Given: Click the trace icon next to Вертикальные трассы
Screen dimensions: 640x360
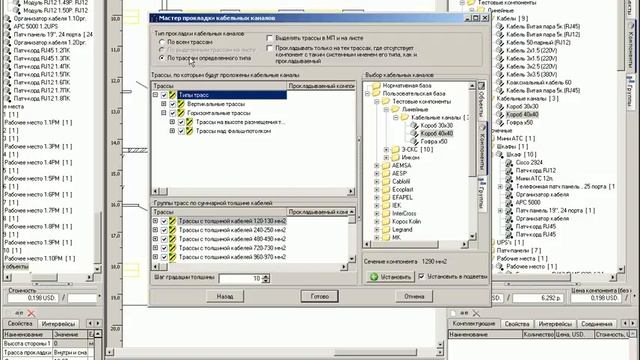Looking at the screenshot, I should point(181,104).
